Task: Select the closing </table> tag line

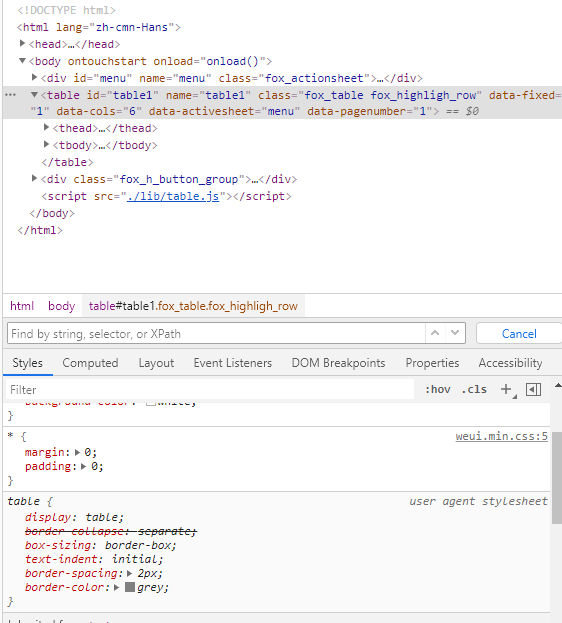Action: coord(67,162)
